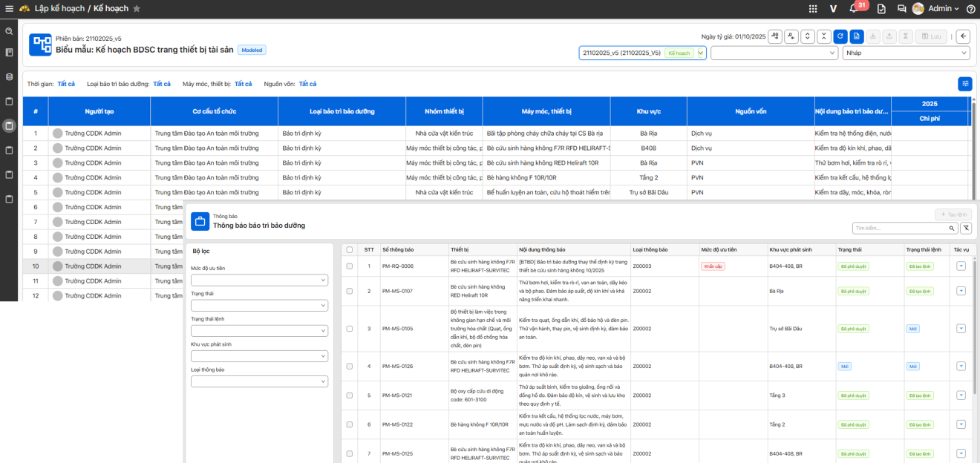
Task: Click the favorite star beside Kế hoạch
Action: pyautogui.click(x=137, y=9)
